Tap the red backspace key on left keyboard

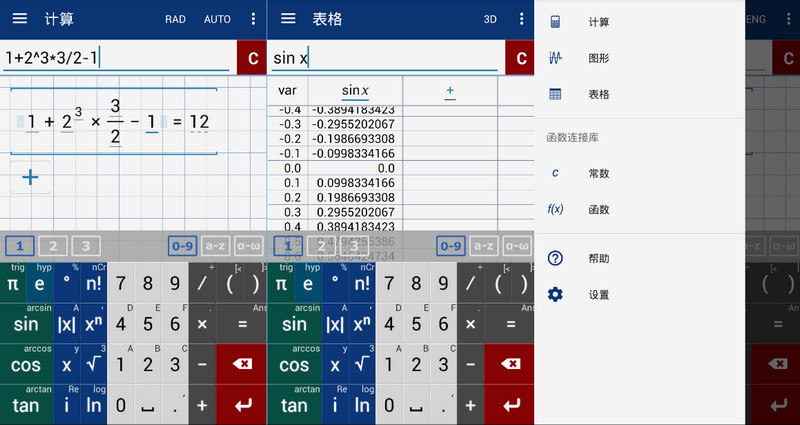pyautogui.click(x=242, y=364)
